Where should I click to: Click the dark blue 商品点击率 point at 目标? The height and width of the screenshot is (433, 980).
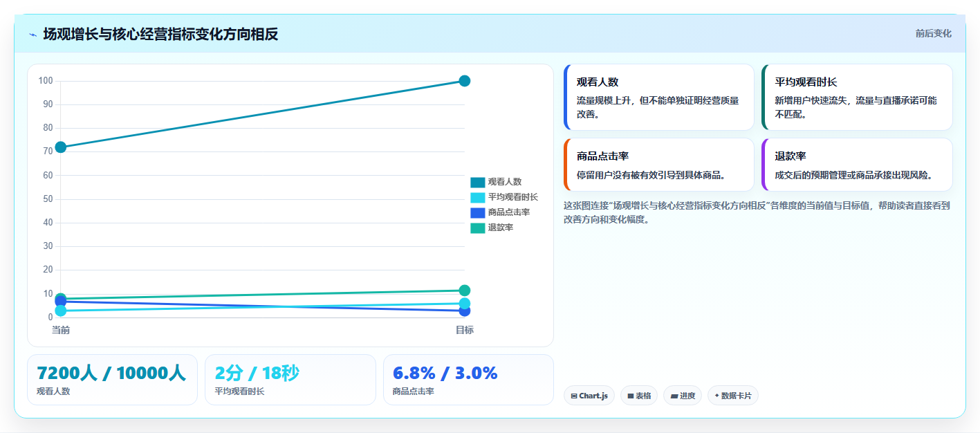coord(465,311)
